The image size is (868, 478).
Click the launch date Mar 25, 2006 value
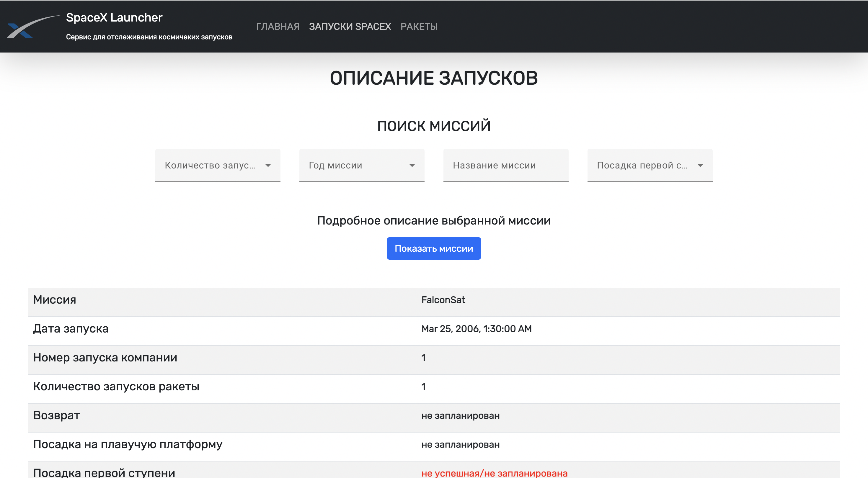click(x=476, y=329)
